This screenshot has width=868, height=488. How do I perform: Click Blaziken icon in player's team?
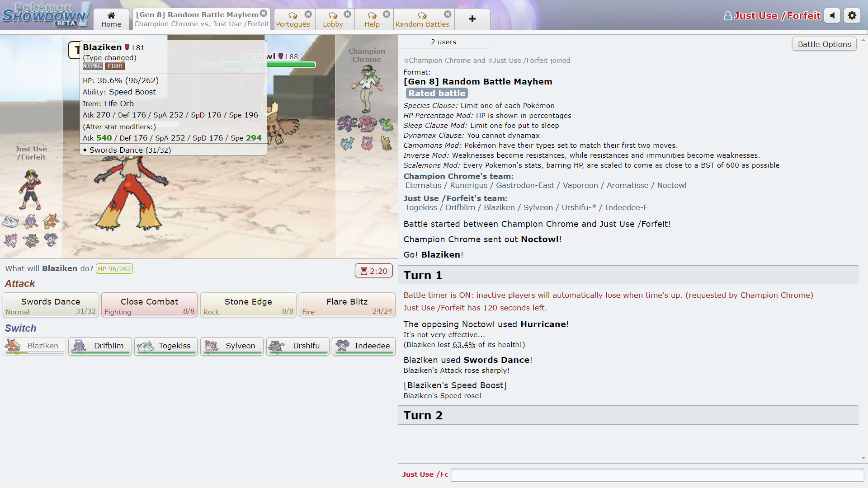point(51,221)
